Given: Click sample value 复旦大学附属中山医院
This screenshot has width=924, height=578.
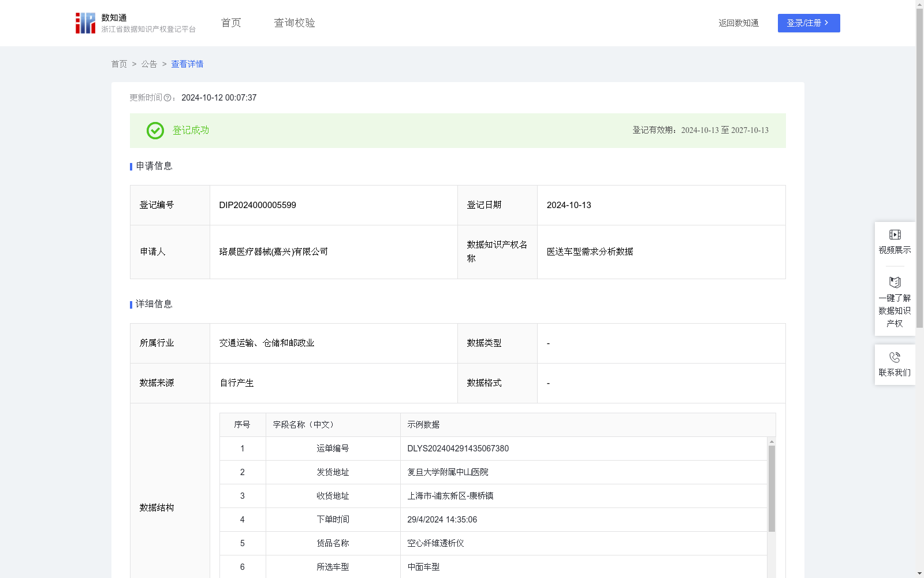Looking at the screenshot, I should tap(448, 472).
